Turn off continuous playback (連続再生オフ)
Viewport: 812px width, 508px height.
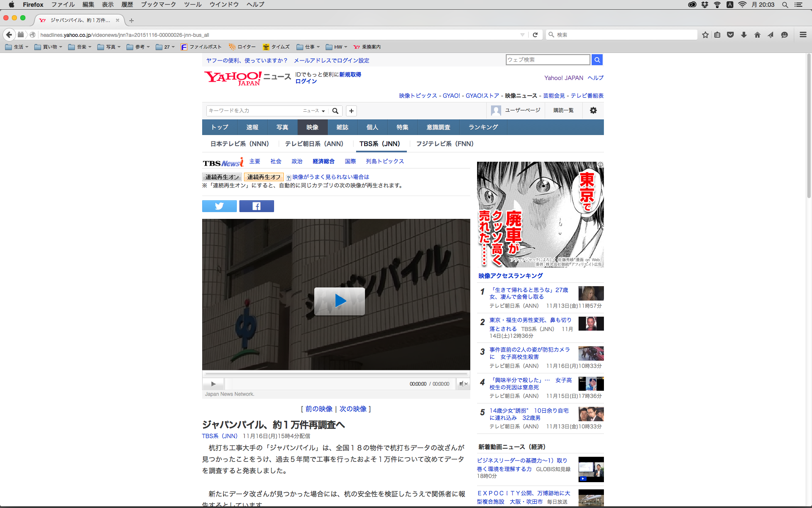pyautogui.click(x=263, y=177)
